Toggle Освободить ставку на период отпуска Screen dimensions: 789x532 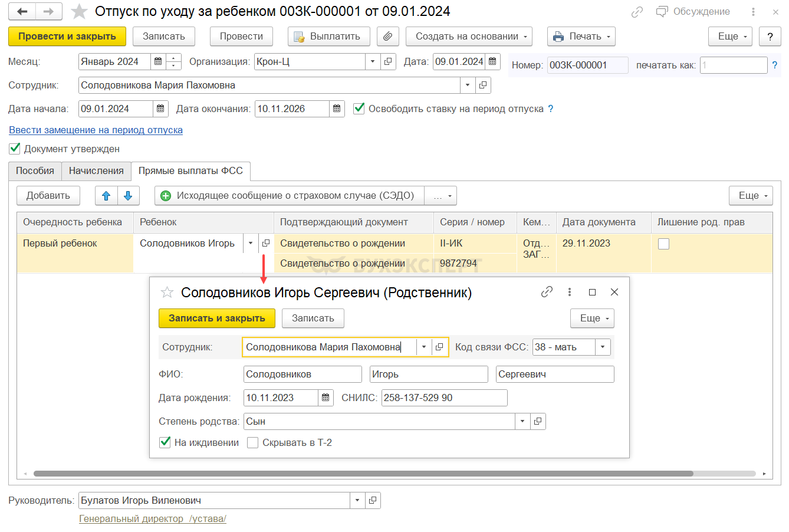click(359, 109)
